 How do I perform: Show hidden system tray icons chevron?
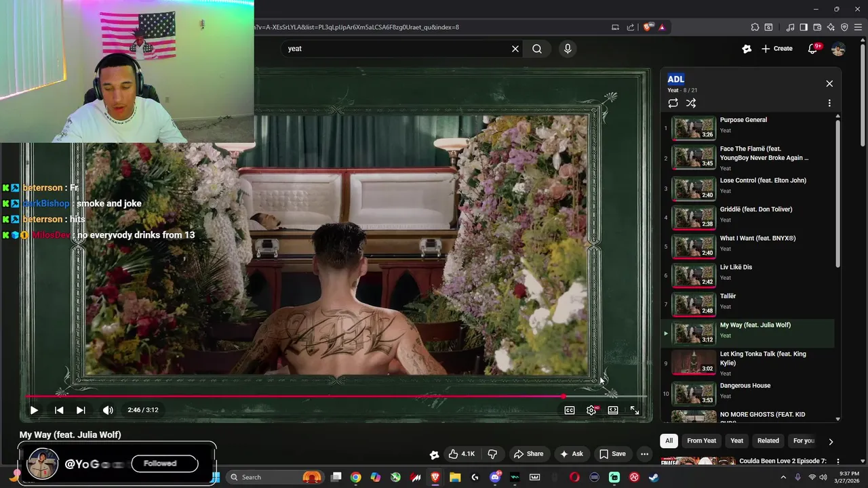pyautogui.click(x=783, y=477)
